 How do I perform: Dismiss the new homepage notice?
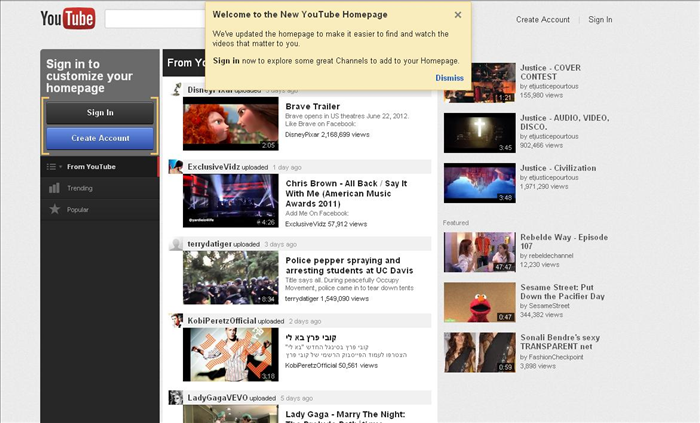(449, 78)
